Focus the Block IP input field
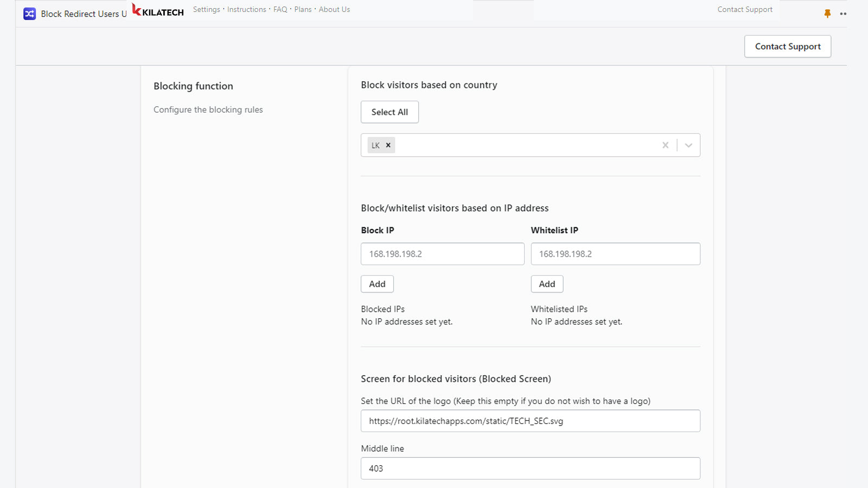Viewport: 868px width, 488px height. click(442, 254)
